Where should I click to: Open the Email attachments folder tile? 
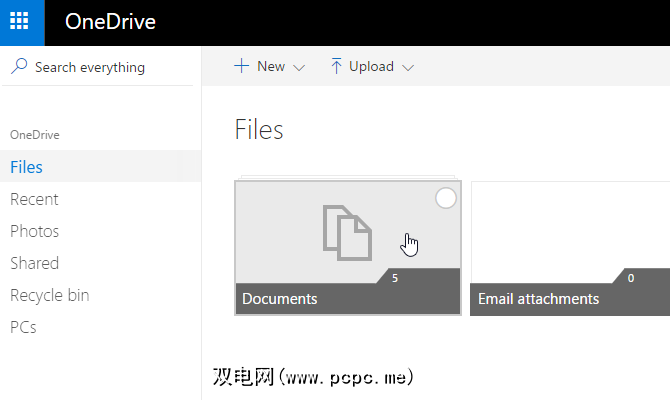point(570,248)
